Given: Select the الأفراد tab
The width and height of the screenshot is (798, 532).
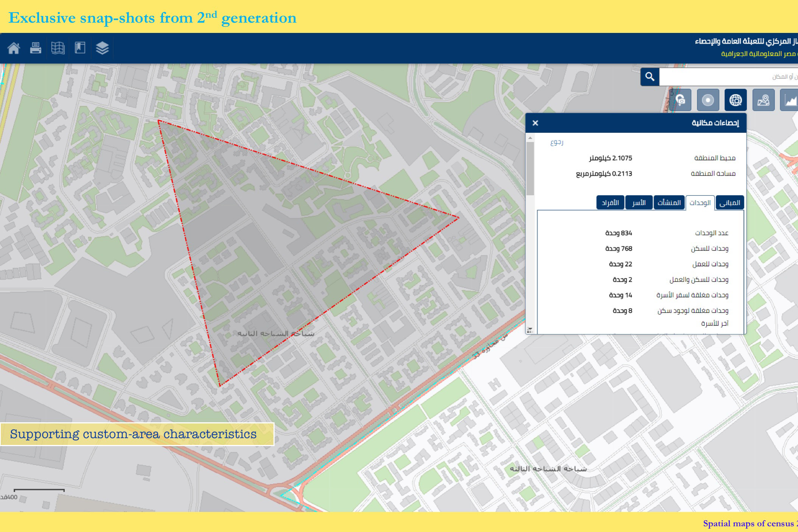Looking at the screenshot, I should pos(610,203).
